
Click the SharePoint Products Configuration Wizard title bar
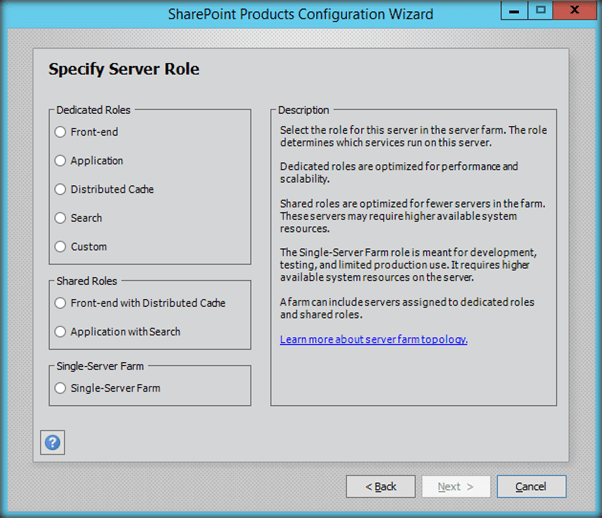(x=300, y=14)
